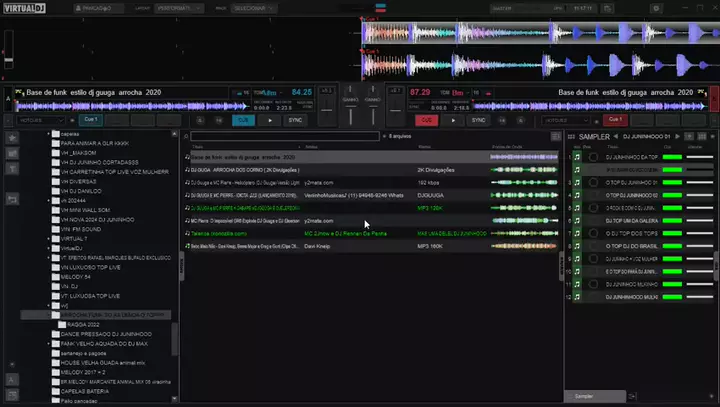Open the Selecionar dropdown in top bar
This screenshot has height=407, width=720.
coord(253,8)
